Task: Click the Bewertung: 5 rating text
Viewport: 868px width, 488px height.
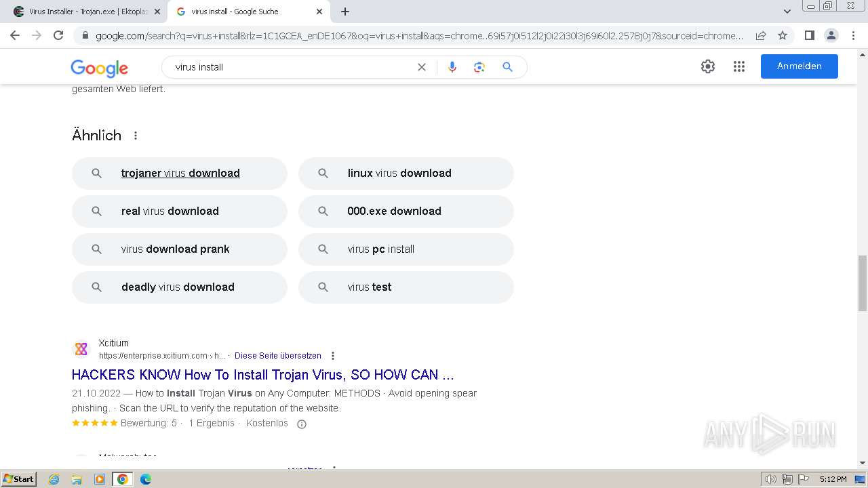Action: (x=149, y=424)
